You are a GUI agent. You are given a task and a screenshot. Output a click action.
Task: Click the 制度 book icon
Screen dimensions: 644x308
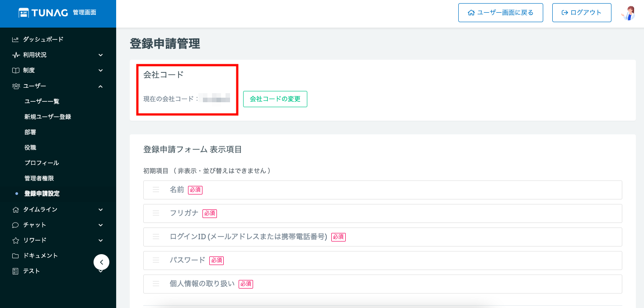point(15,70)
